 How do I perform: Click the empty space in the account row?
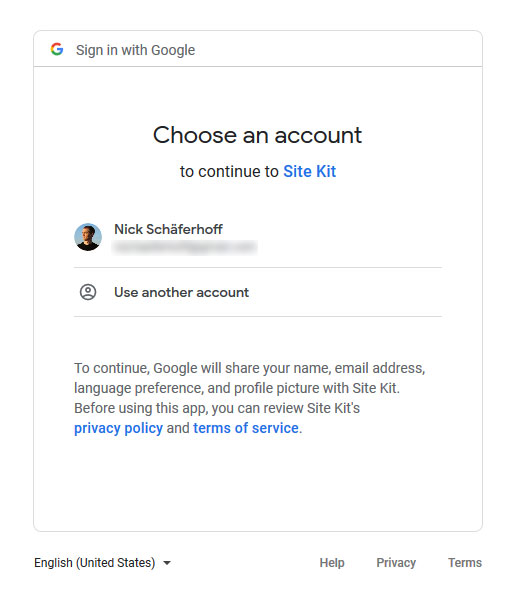point(350,237)
